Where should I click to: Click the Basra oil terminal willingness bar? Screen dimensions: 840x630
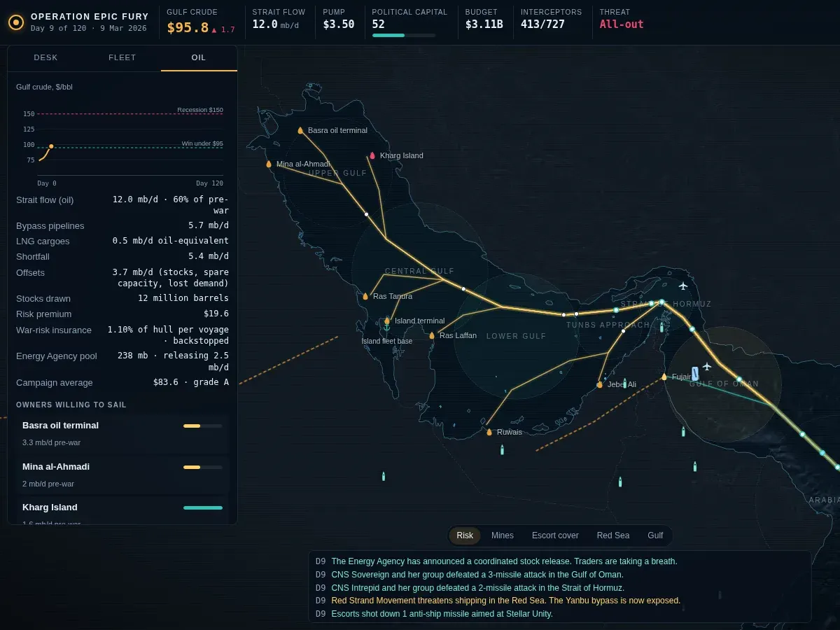pyautogui.click(x=203, y=426)
